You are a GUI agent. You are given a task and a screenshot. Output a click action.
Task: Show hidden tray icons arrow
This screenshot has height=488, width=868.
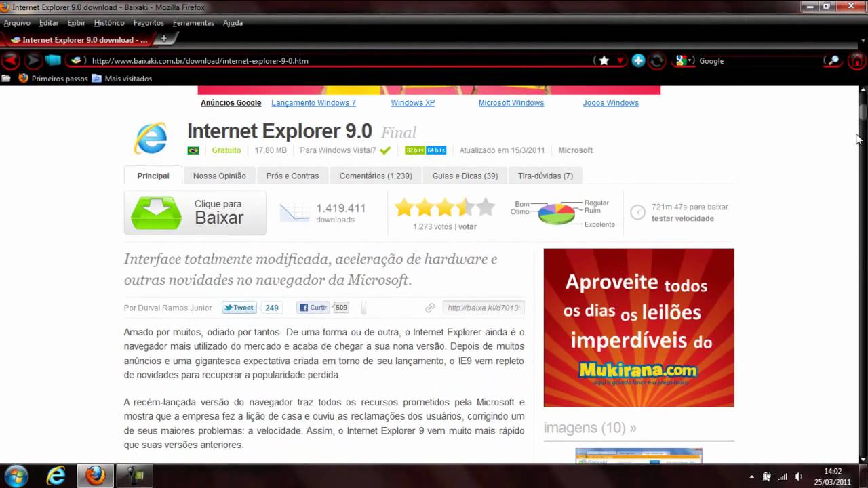pos(751,476)
